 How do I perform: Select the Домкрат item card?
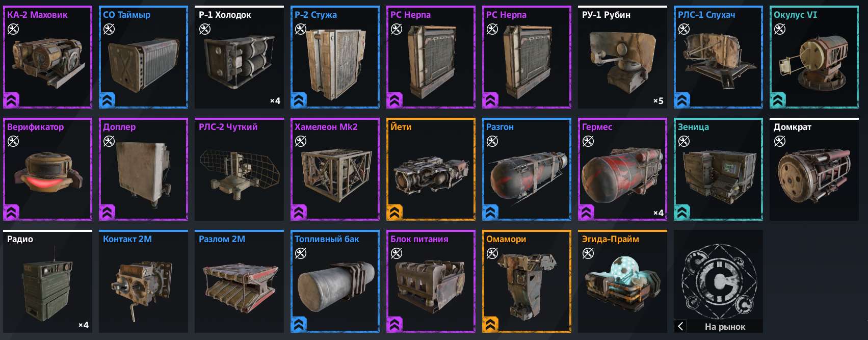pyautogui.click(x=814, y=169)
